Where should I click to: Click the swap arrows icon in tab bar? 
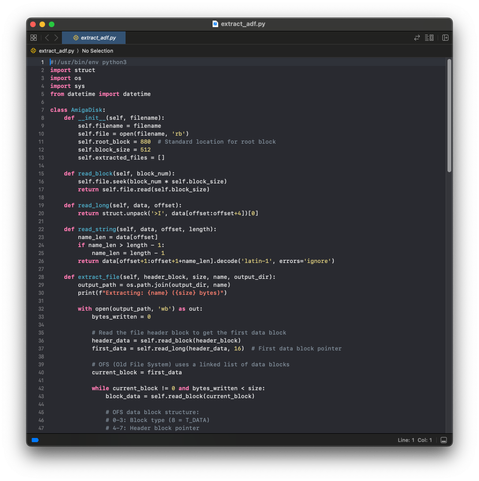tap(417, 38)
